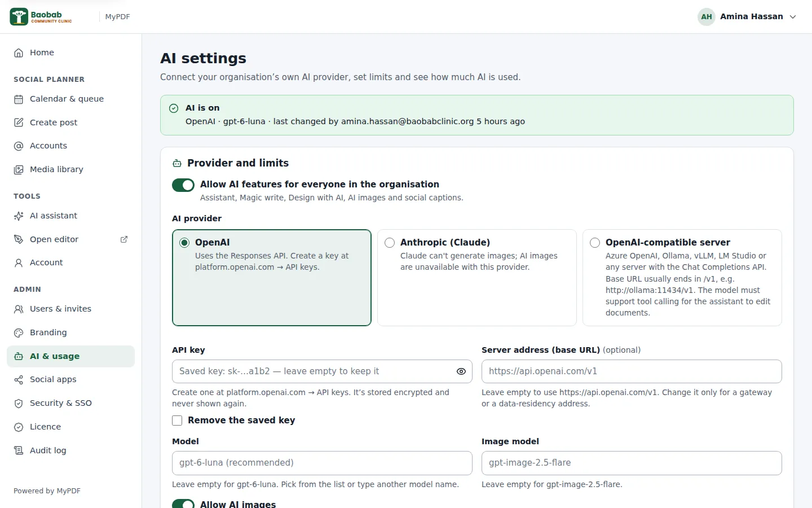Click the Create post pencil icon
Image resolution: width=812 pixels, height=508 pixels.
click(x=19, y=122)
